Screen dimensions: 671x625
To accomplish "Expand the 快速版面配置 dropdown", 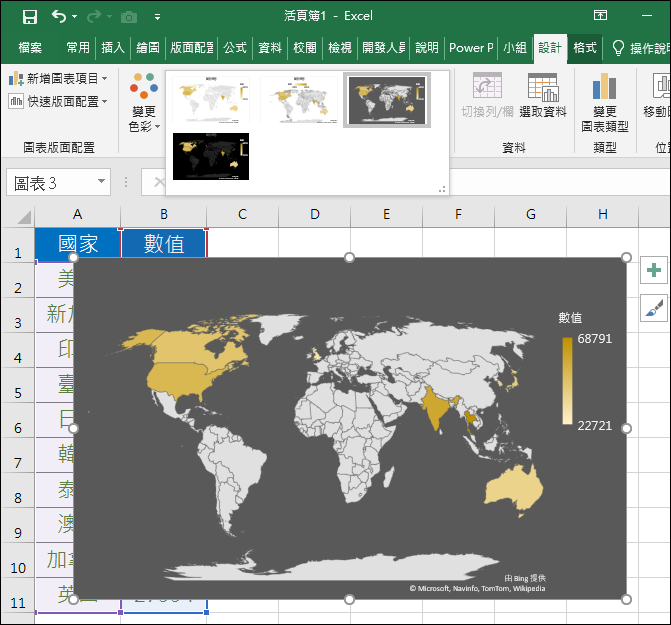I will click(58, 101).
